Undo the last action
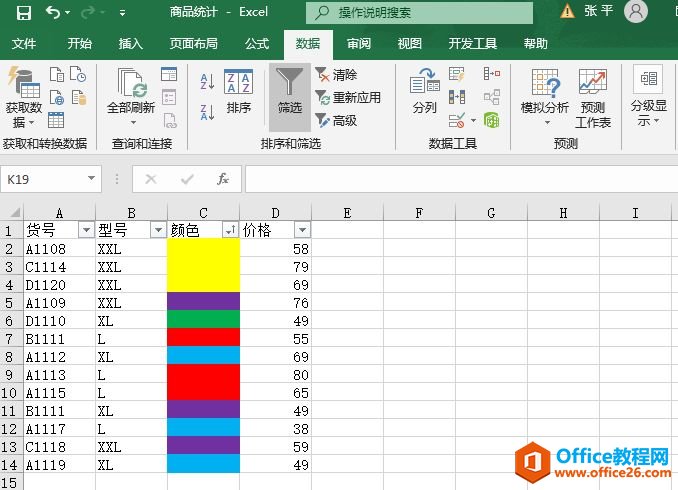678x490 pixels. pos(53,12)
